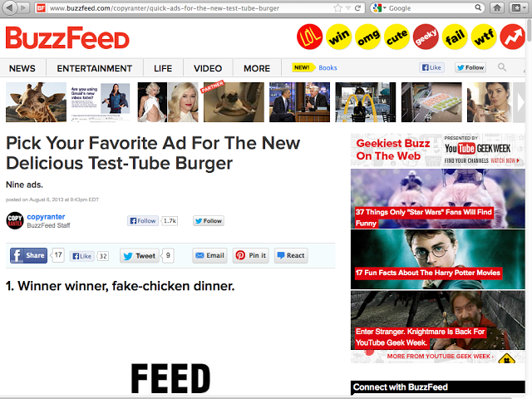532x399 pixels.
Task: Click the Pin it button
Action: 251,255
